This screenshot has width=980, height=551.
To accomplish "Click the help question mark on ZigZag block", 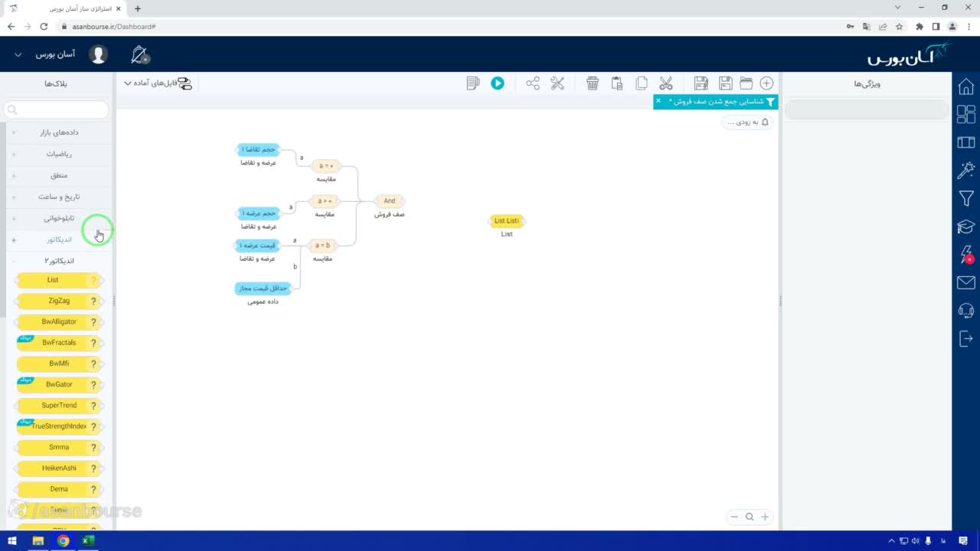I will point(93,302).
